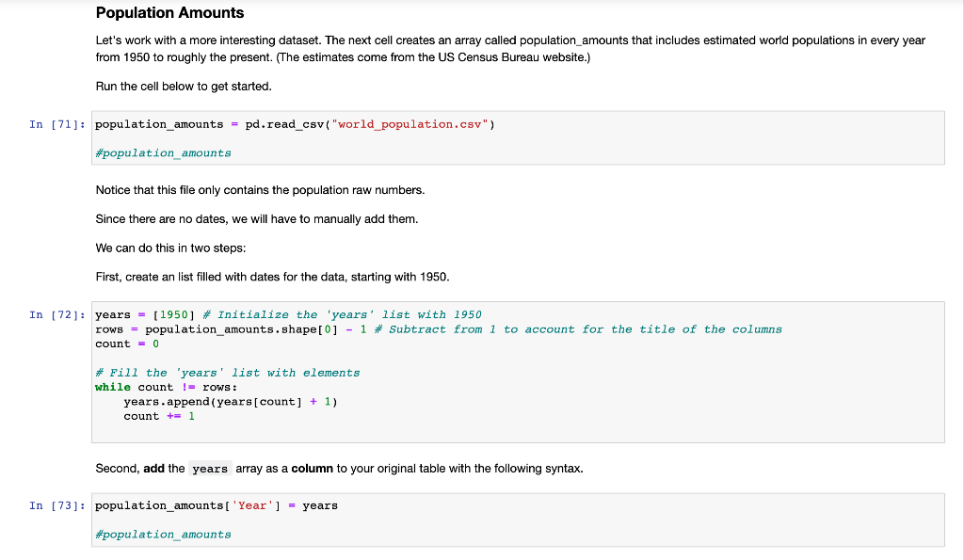The width and height of the screenshot is (964, 560).
Task: Click the line 'years = [1950]'
Action: (x=145, y=314)
